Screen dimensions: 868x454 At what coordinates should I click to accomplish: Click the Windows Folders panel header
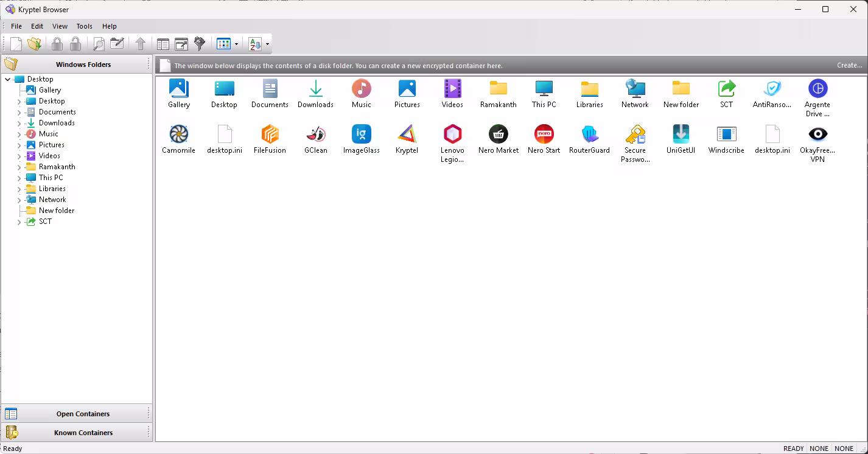pos(77,65)
